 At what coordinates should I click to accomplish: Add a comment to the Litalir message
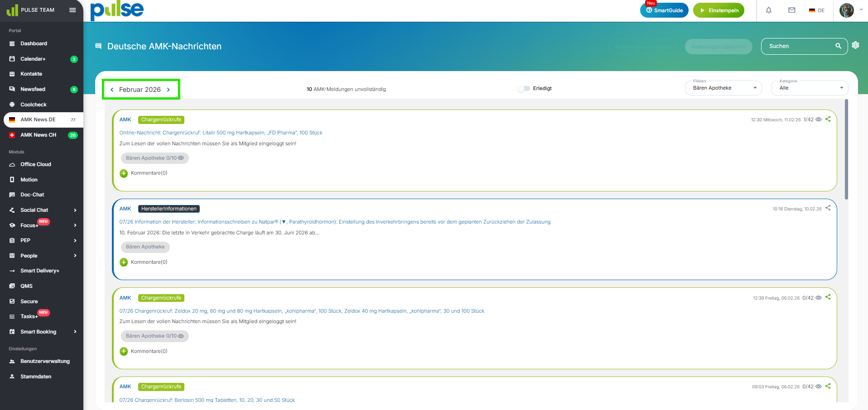124,173
